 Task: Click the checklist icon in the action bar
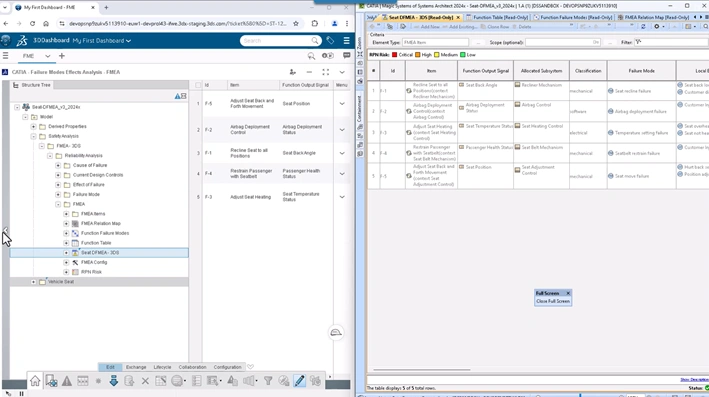(197, 381)
